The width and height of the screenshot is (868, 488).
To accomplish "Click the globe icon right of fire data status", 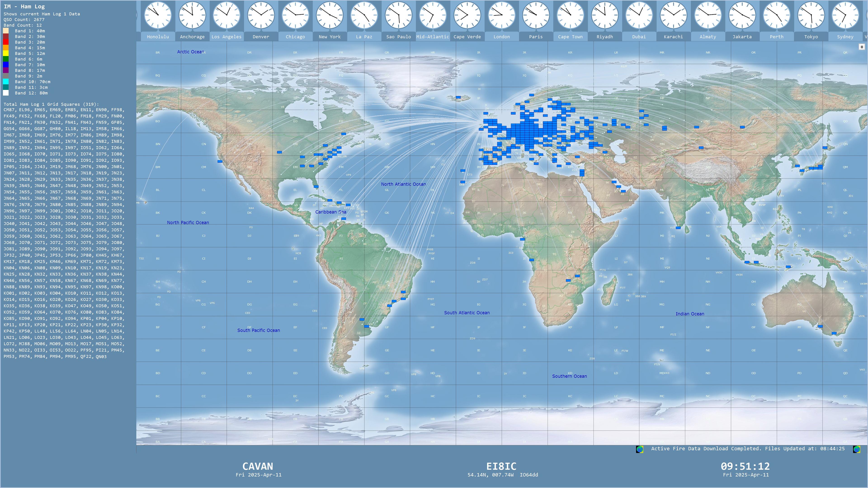I will [x=856, y=449].
